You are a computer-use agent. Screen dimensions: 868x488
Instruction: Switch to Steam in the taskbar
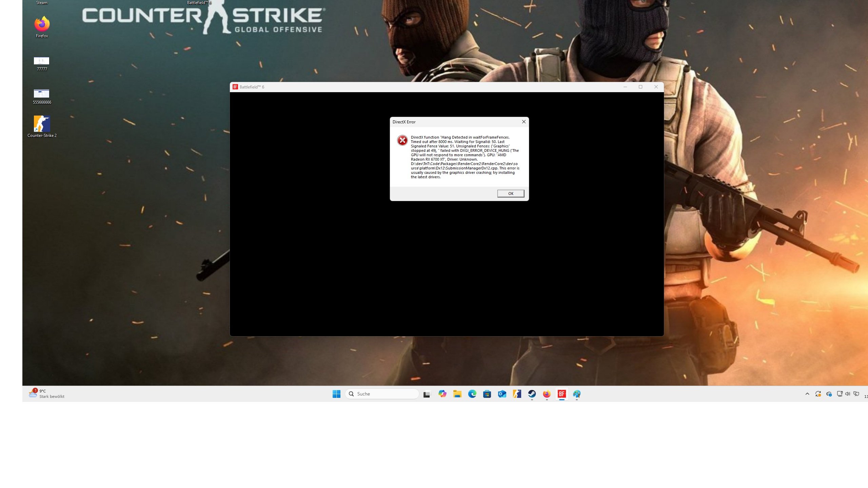coord(532,394)
